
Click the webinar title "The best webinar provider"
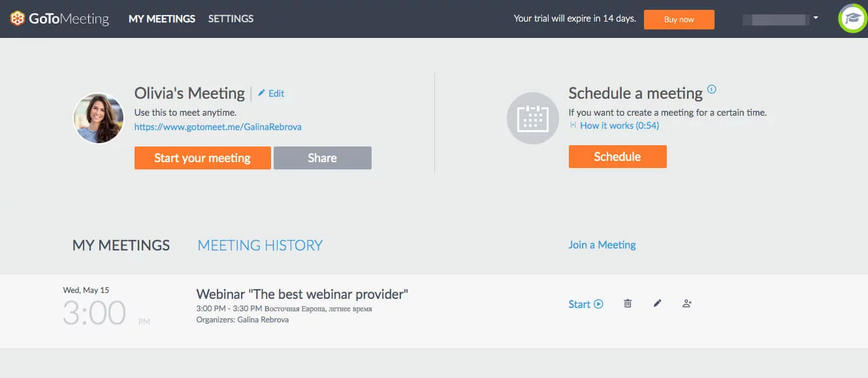pos(302,294)
